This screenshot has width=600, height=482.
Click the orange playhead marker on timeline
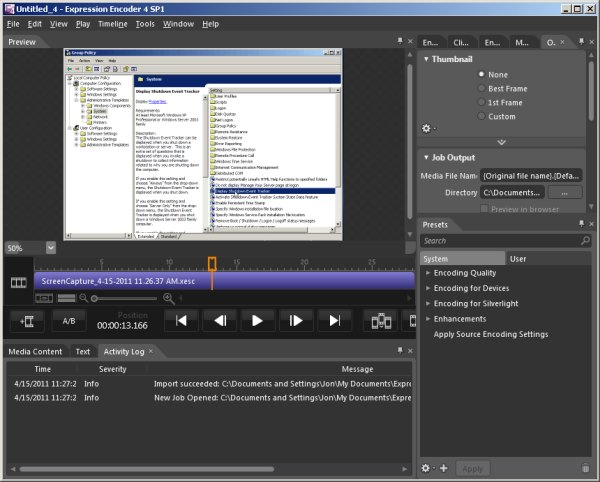[x=212, y=264]
